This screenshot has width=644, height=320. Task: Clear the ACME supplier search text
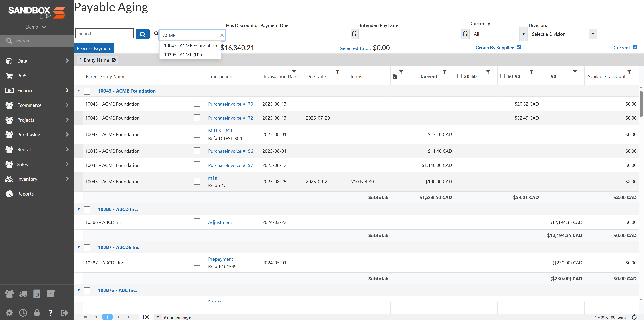222,35
